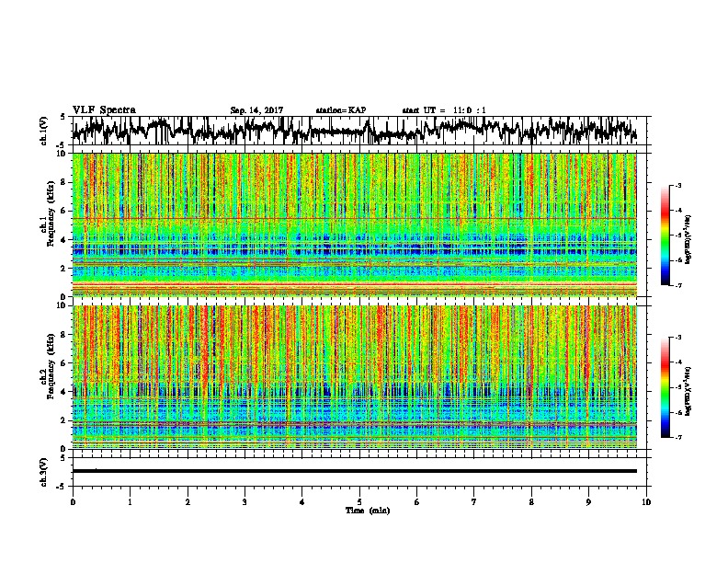Click the "-7" label on upper colorbar
This screenshot has height=563, width=728.
677,285
